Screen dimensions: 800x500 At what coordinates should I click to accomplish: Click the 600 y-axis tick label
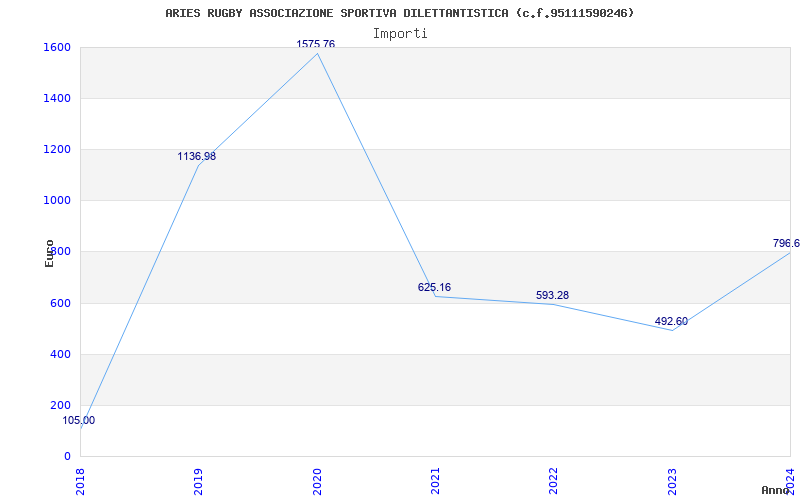click(59, 304)
